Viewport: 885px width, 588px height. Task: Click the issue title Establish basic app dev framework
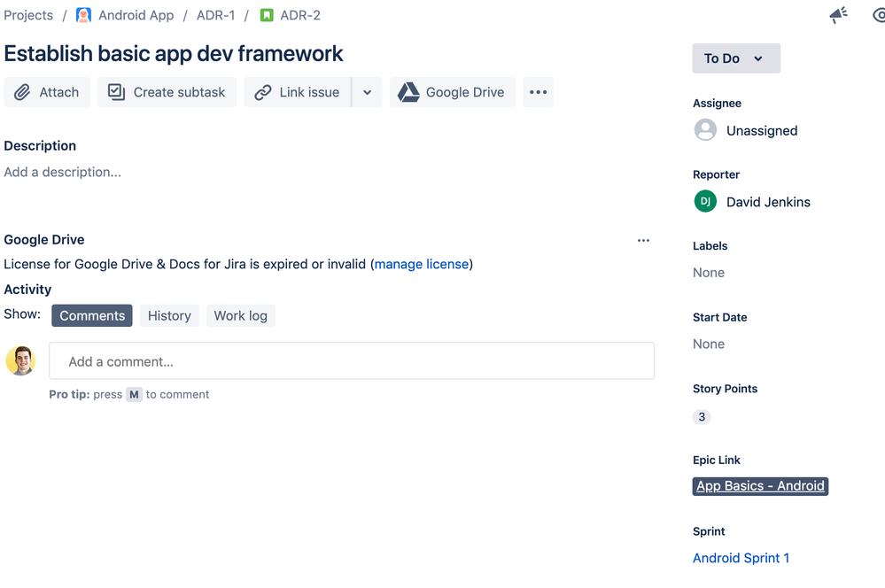pyautogui.click(x=174, y=54)
